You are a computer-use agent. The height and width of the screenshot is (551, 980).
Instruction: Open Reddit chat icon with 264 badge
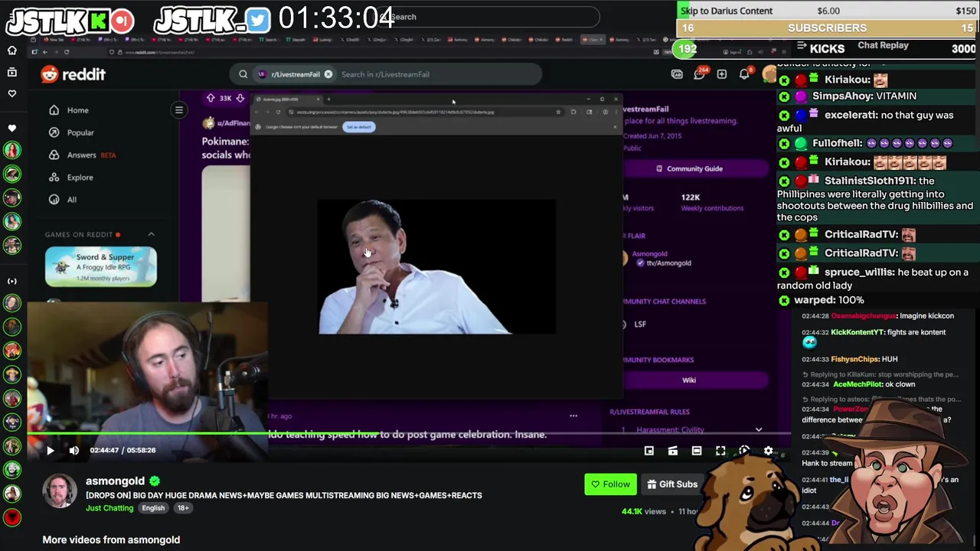coord(699,74)
